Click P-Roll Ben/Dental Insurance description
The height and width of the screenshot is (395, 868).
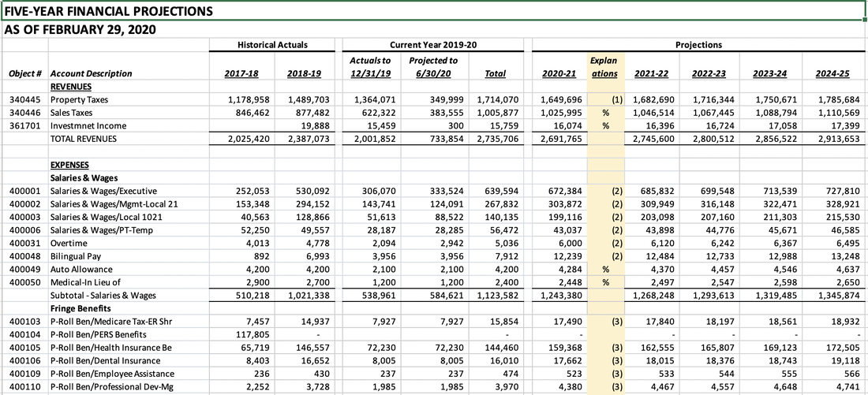[x=106, y=360]
